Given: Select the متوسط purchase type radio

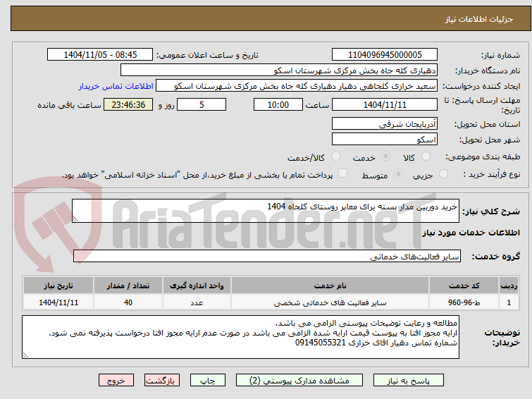Looking at the screenshot, I should coord(398,174).
